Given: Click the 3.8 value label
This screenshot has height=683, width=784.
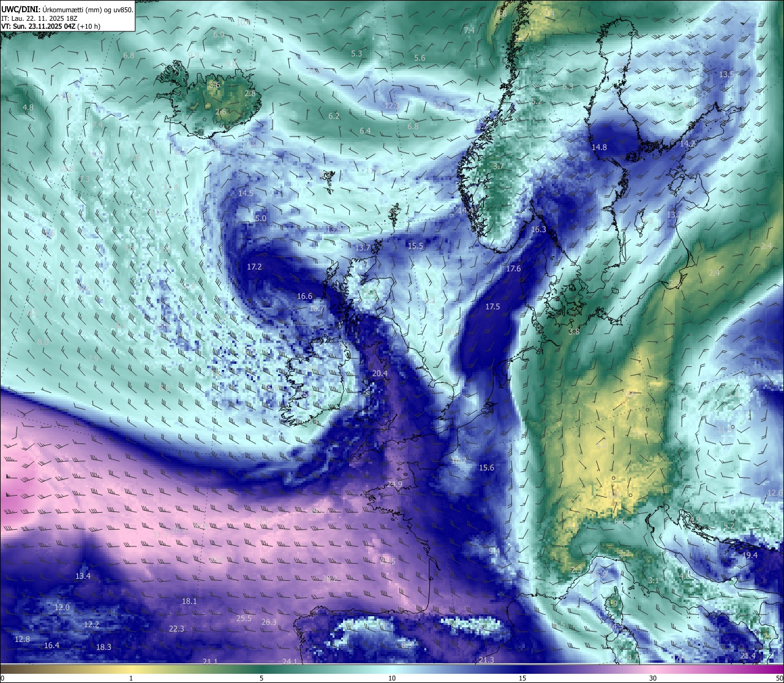Looking at the screenshot, I should pos(574,332).
